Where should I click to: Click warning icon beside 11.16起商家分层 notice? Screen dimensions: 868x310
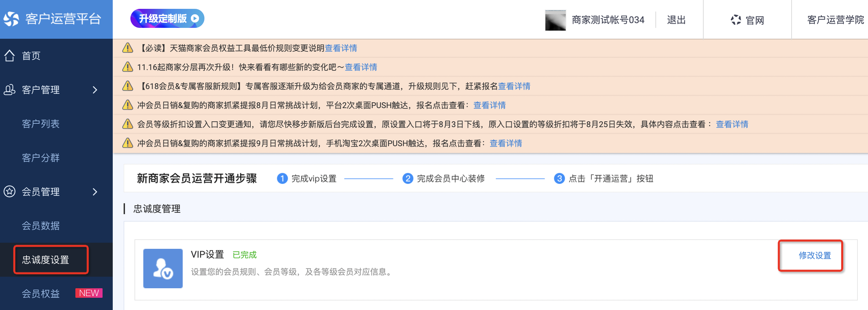(127, 67)
